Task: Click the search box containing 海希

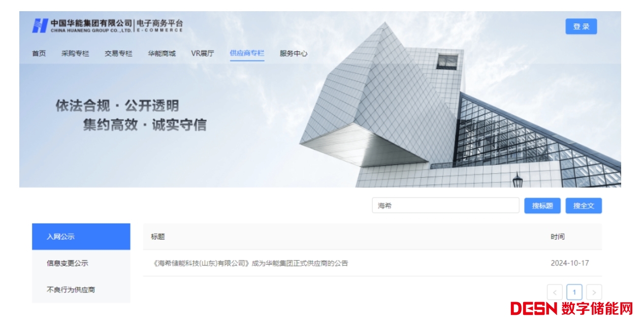Action: [445, 206]
